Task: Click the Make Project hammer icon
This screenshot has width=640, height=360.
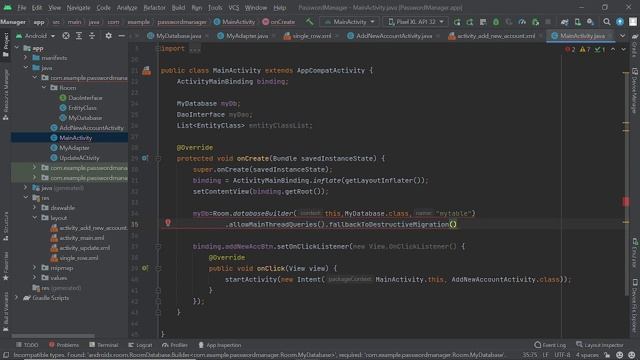Action: coord(309,22)
